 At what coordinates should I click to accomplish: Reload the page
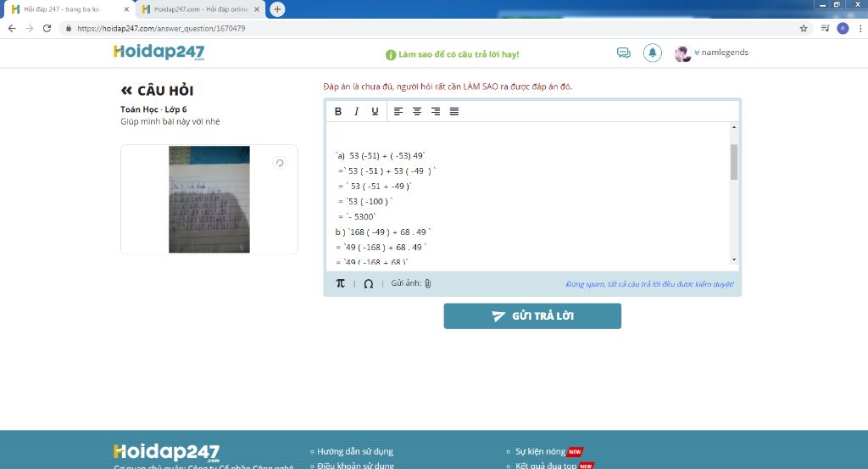(47, 28)
